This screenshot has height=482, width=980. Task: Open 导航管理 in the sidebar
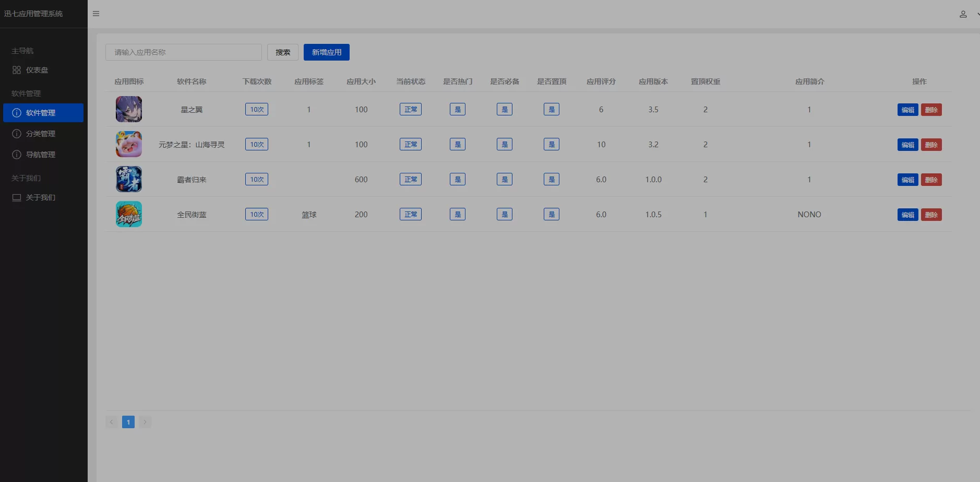tap(40, 155)
